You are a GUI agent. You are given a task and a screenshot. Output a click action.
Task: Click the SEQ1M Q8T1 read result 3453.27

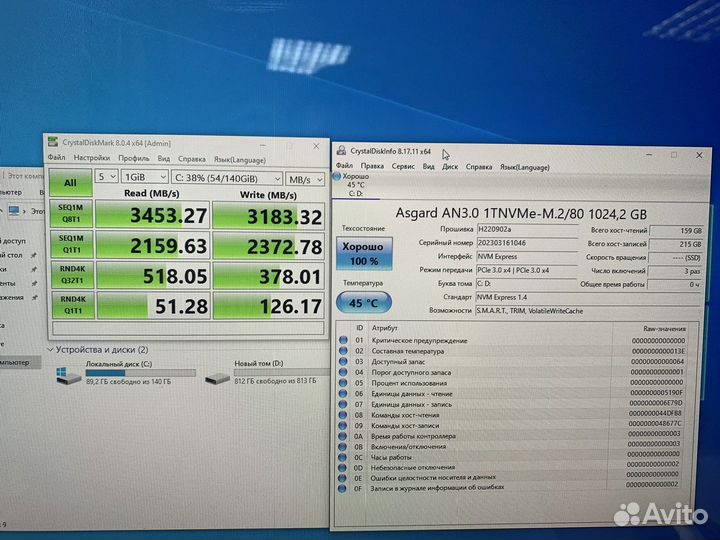coord(152,215)
